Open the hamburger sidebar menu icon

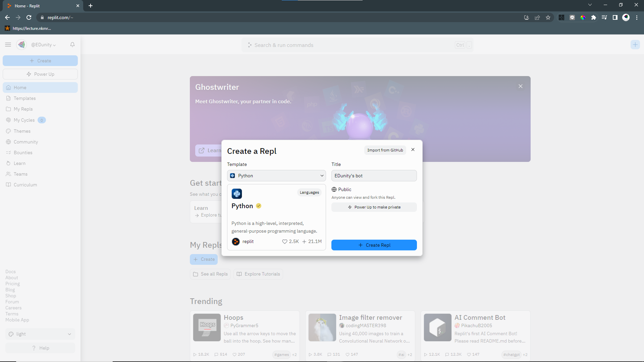tap(8, 45)
